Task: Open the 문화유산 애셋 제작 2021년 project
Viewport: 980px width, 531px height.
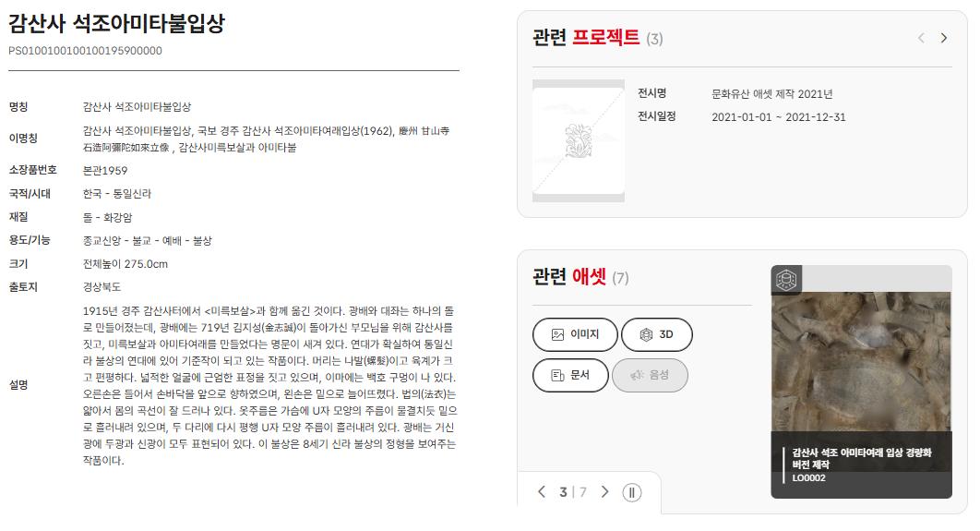Action: [771, 94]
